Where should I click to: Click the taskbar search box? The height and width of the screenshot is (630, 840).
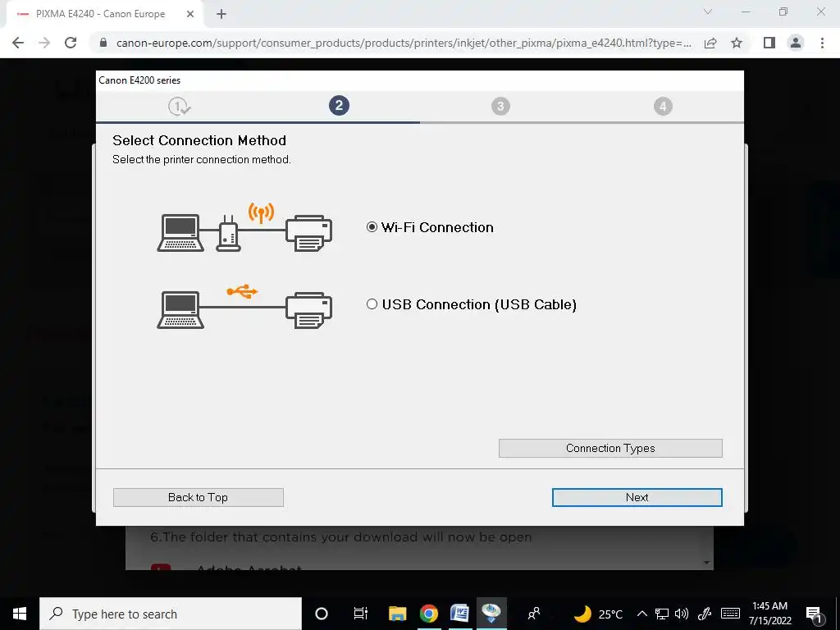pos(171,614)
